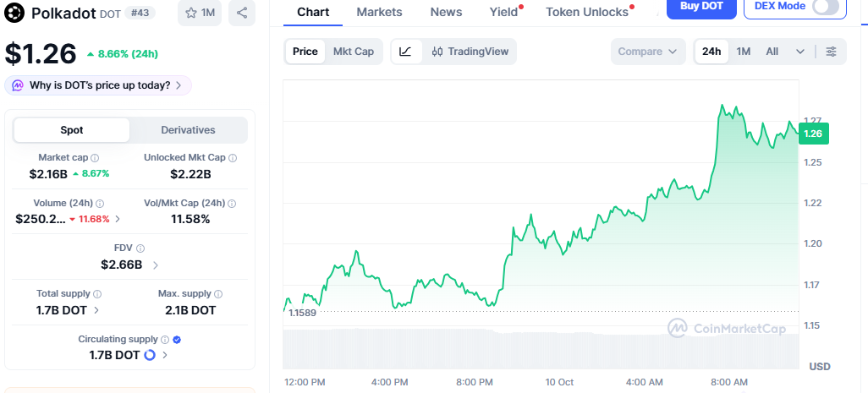The height and width of the screenshot is (393, 868).
Task: Open info icon next to Vol/Mkt Cap (24h)
Action: click(233, 204)
